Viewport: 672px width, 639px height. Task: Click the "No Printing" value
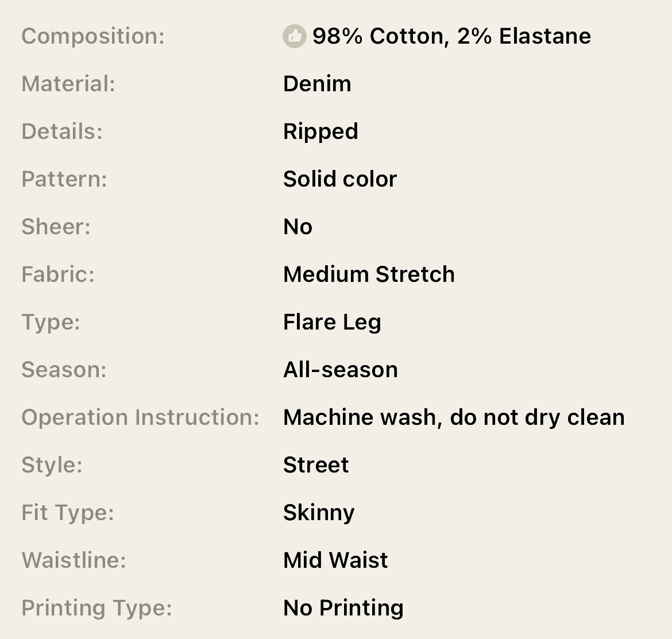tap(343, 608)
